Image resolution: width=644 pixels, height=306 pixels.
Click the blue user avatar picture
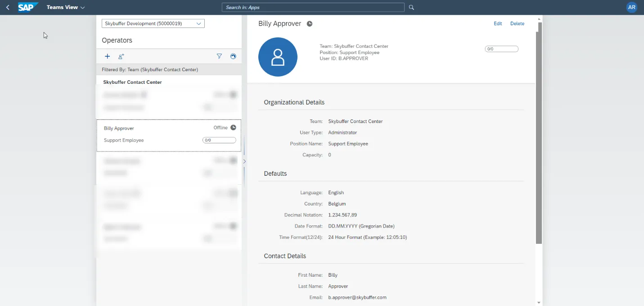[278, 57]
